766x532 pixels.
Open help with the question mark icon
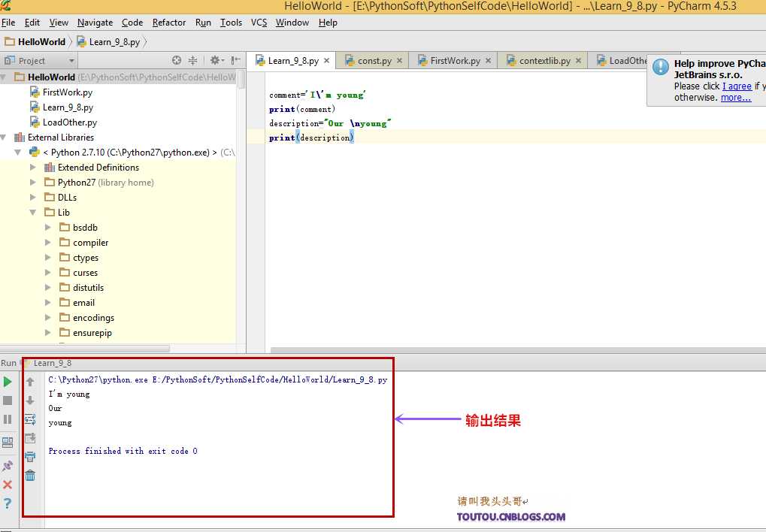click(x=8, y=503)
